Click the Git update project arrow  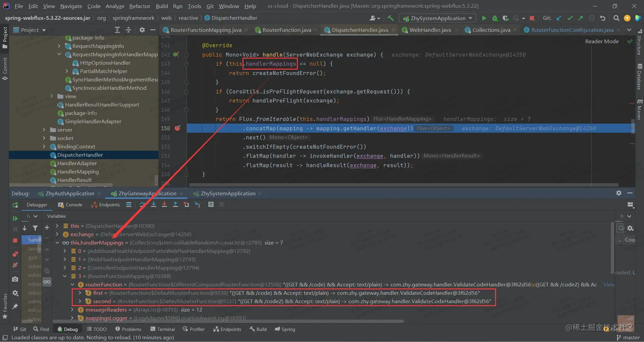[559, 18]
